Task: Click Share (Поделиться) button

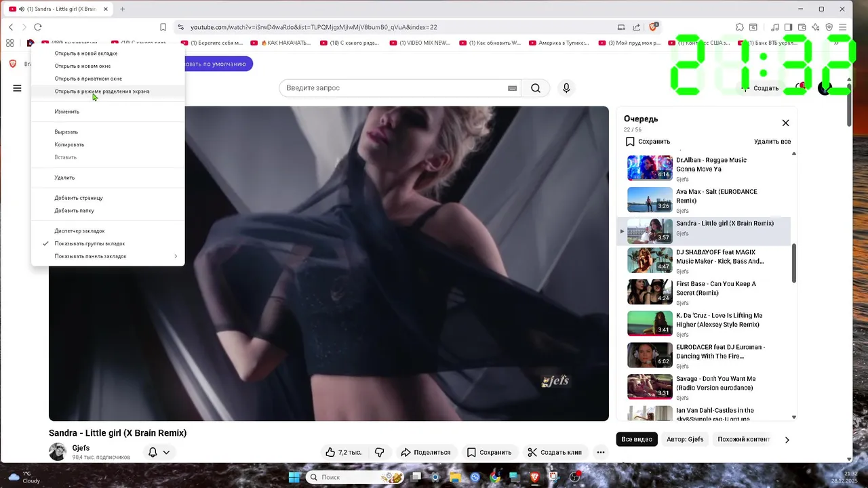Action: (x=425, y=452)
